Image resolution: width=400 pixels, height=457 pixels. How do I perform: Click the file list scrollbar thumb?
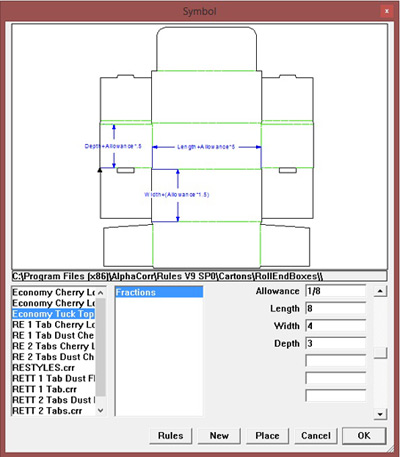click(101, 347)
